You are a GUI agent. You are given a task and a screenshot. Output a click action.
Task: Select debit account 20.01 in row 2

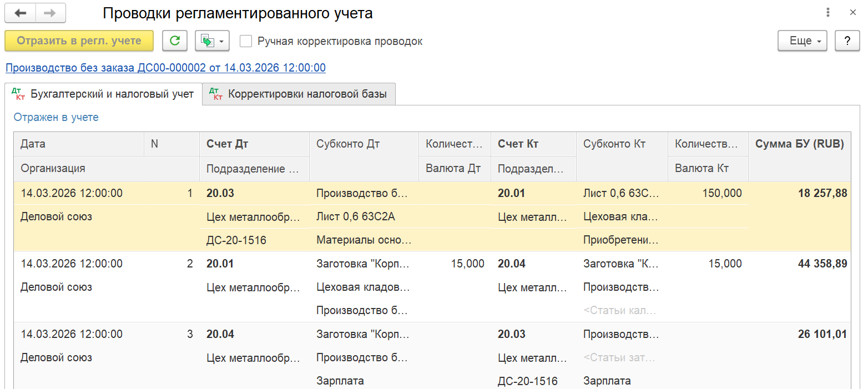coord(254,264)
